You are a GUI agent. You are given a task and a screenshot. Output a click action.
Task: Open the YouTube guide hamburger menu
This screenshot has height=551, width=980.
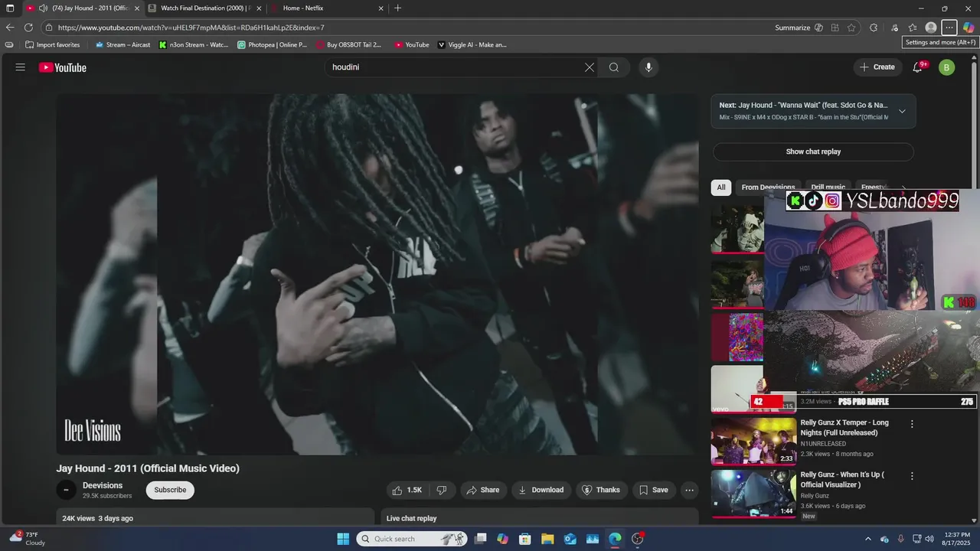pos(21,67)
